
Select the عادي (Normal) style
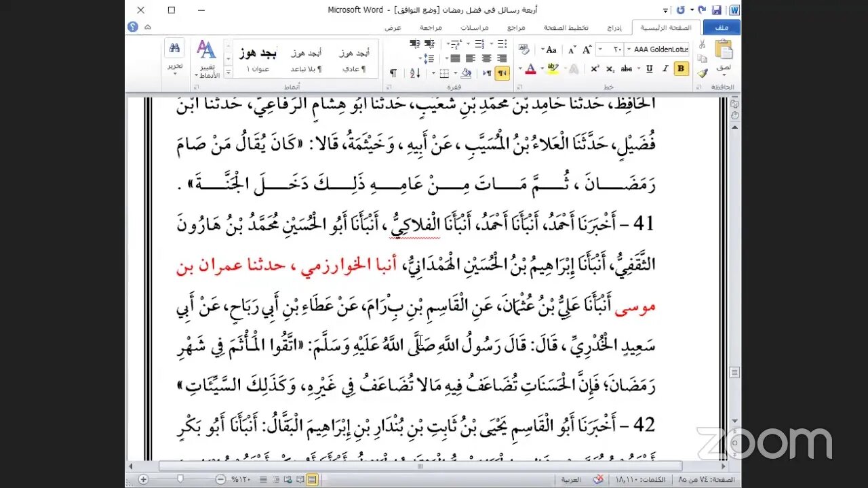(355, 60)
